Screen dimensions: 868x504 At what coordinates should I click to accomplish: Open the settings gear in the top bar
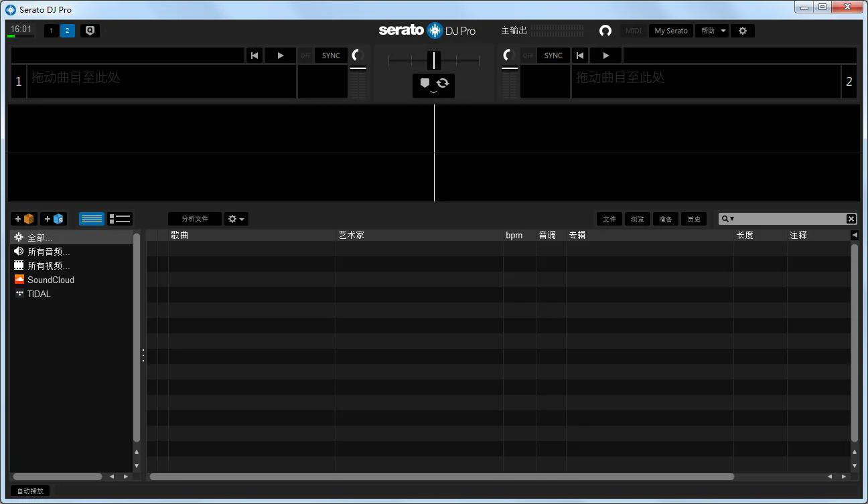pyautogui.click(x=742, y=31)
